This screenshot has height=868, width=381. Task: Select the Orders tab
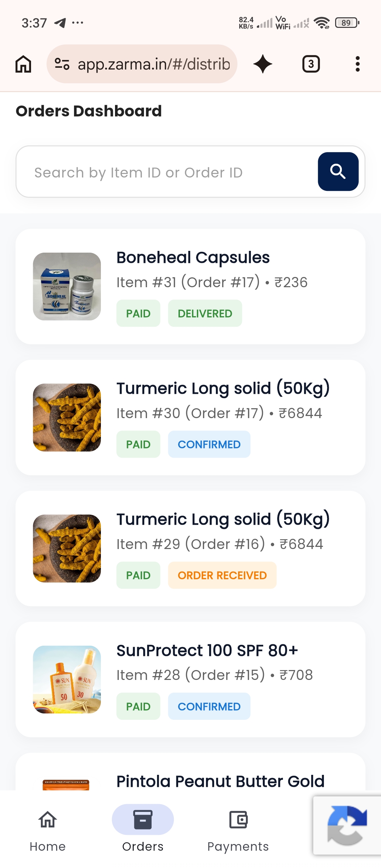[x=143, y=830]
